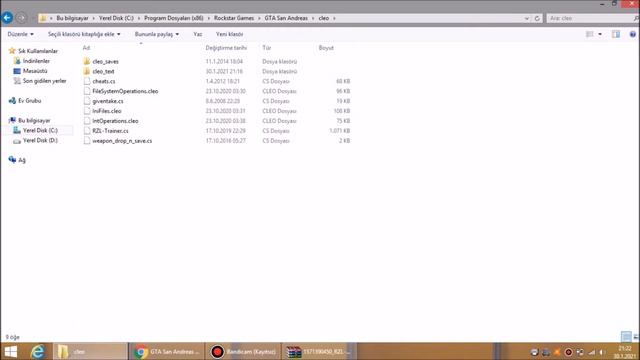The height and width of the screenshot is (360, 640).
Task: Switch to the Bandicam taskbar window
Action: (243, 351)
